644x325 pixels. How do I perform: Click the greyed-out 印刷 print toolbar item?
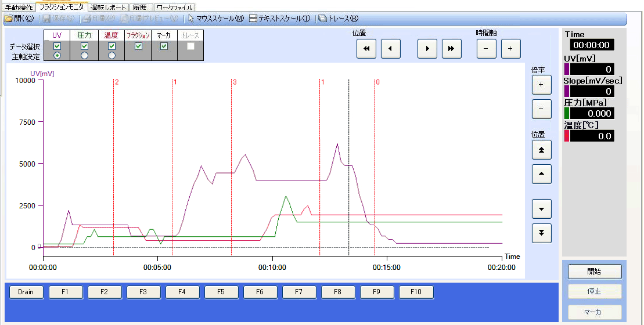click(99, 19)
